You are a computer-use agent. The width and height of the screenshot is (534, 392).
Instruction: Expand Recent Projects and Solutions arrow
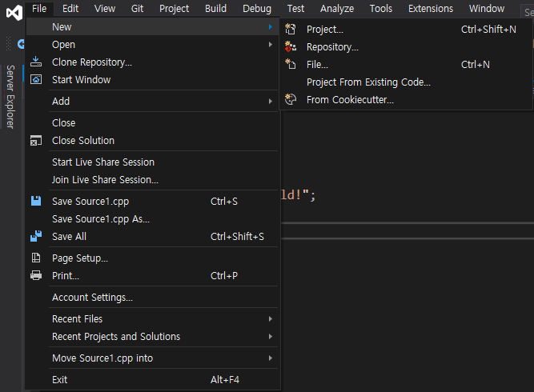click(271, 336)
